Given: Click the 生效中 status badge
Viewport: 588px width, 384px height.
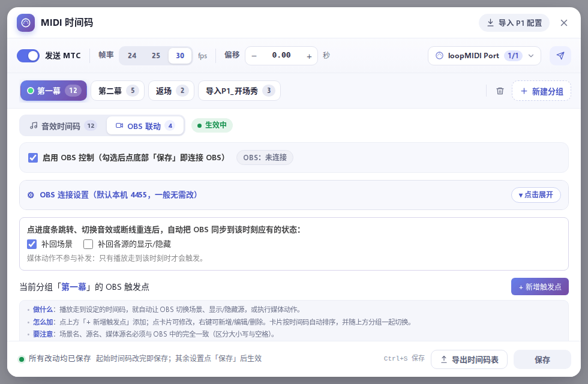Looking at the screenshot, I should click(x=212, y=125).
